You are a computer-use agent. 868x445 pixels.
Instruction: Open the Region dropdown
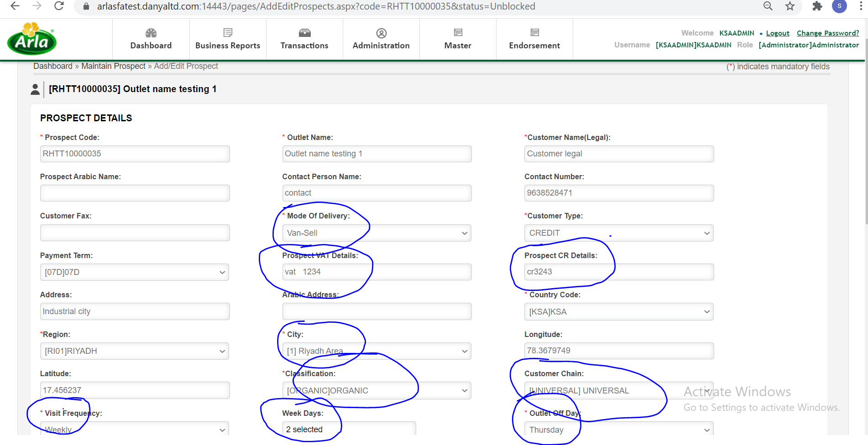click(x=135, y=351)
